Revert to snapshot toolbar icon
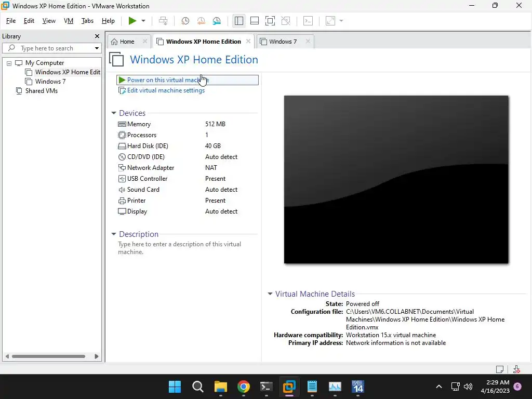Image resolution: width=532 pixels, height=399 pixels. [201, 21]
